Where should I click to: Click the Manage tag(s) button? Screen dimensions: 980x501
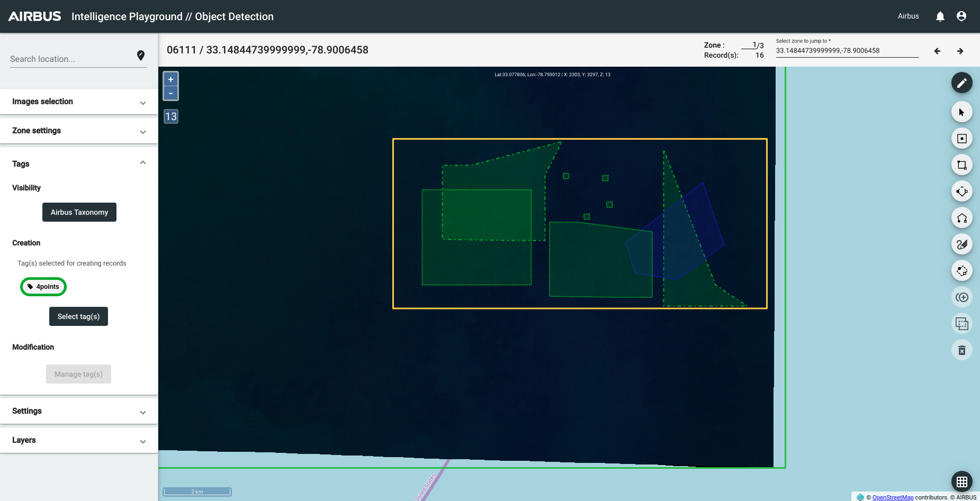[78, 374]
